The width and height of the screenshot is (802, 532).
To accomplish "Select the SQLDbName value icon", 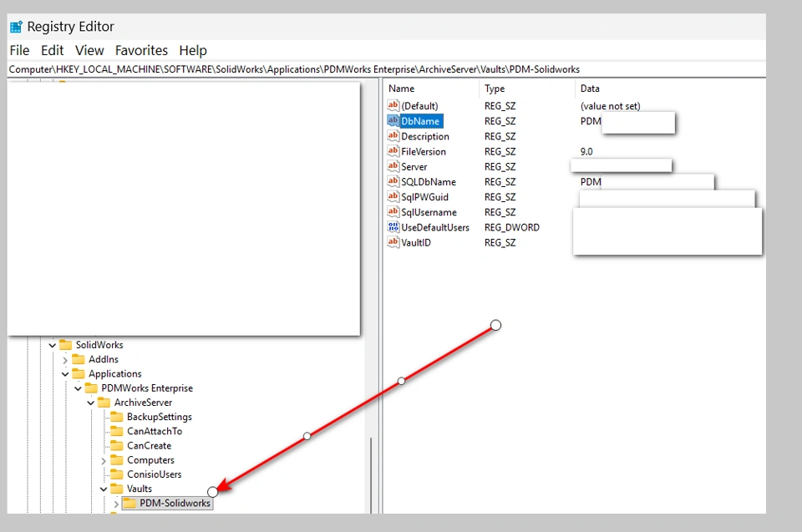I will [393, 181].
